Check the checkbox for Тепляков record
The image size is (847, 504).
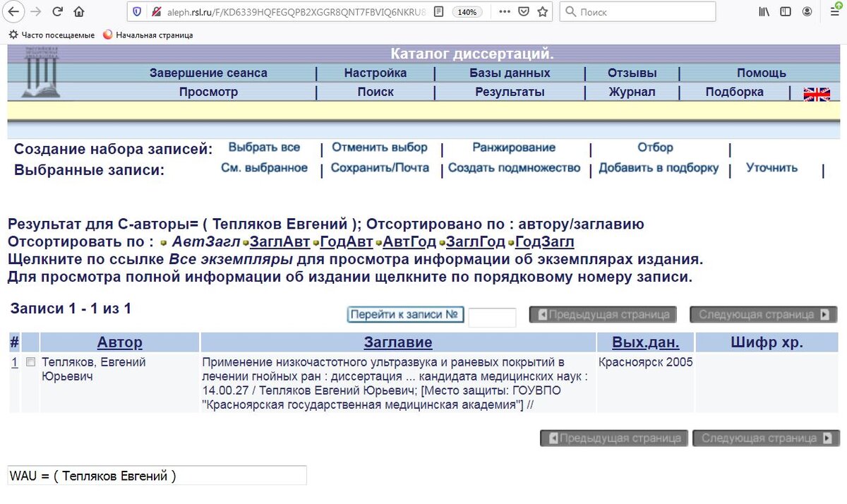coord(30,361)
